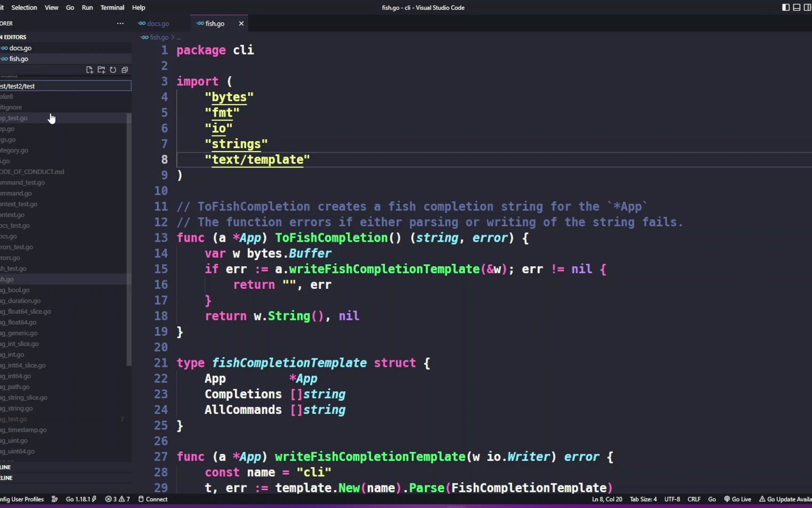Viewport: 812px width, 508px height.
Task: Toggle the primary side bar layout icon
Action: (x=786, y=8)
